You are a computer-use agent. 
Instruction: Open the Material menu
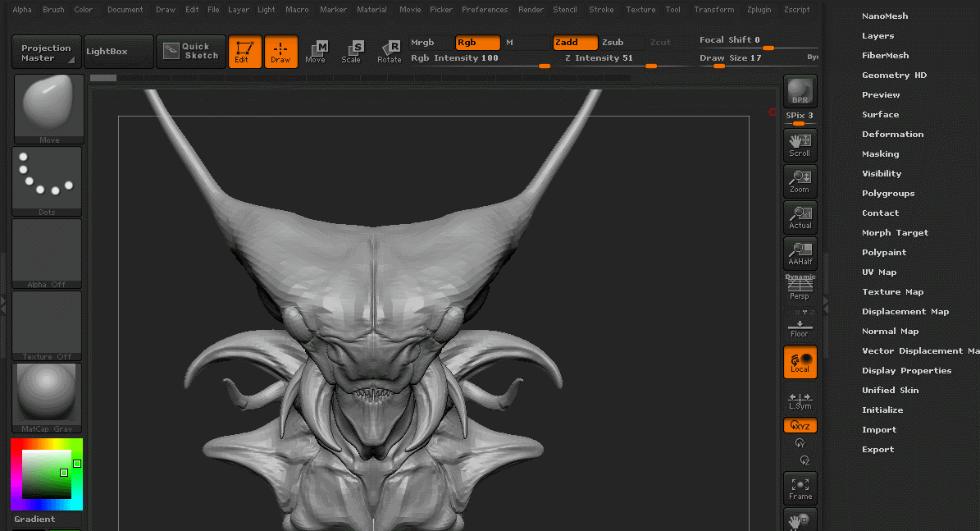[x=371, y=9]
